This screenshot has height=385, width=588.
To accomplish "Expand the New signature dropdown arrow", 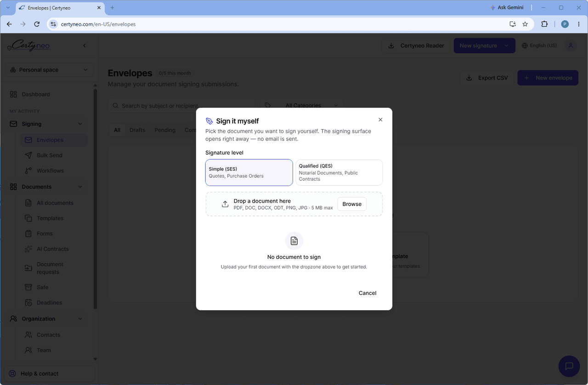I will pos(507,45).
